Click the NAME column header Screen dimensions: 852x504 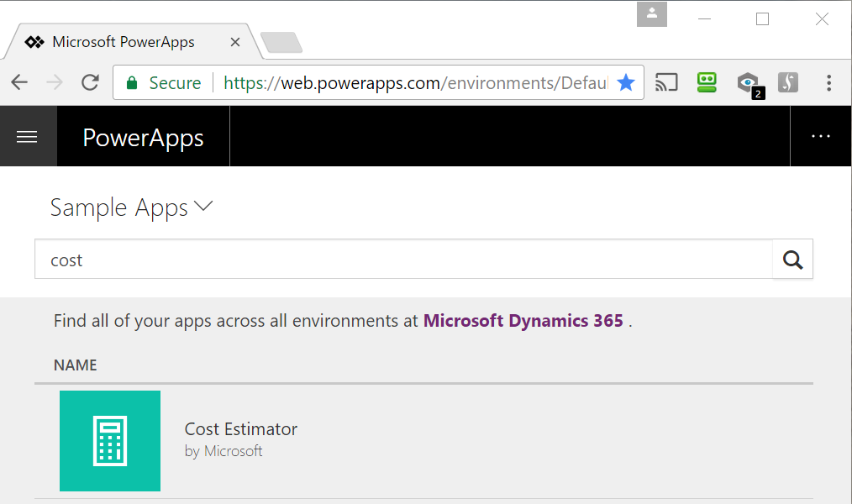pyautogui.click(x=75, y=365)
